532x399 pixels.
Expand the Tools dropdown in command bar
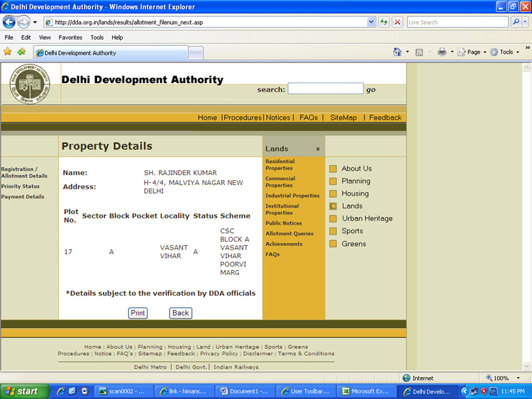506,52
